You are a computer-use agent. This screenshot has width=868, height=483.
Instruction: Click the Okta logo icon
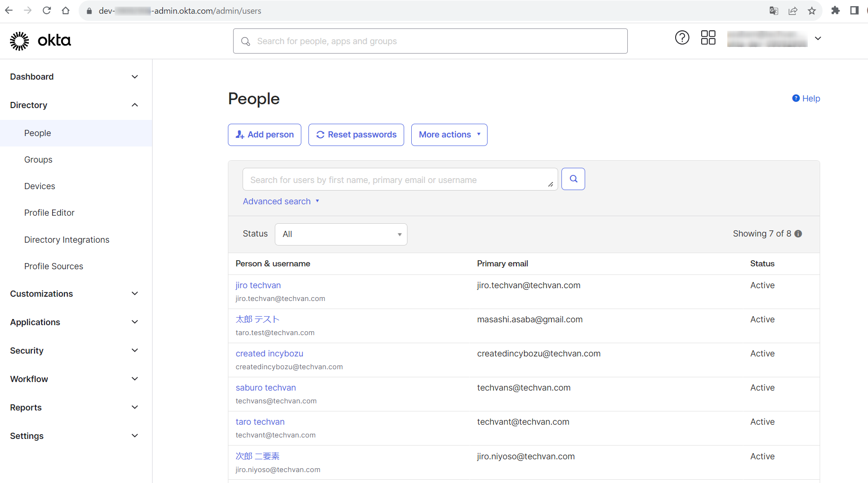click(x=19, y=41)
